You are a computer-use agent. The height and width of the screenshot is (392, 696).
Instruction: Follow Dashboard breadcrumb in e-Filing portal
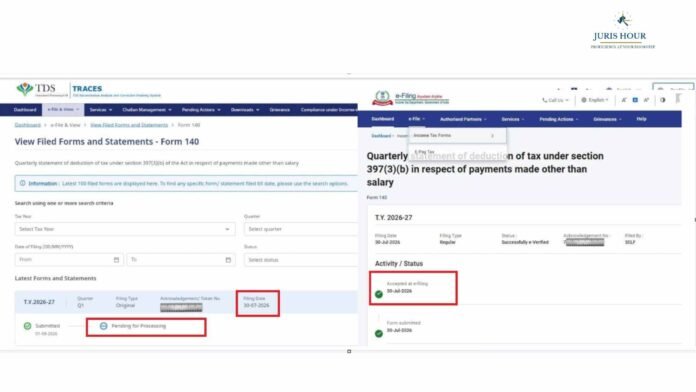point(381,136)
